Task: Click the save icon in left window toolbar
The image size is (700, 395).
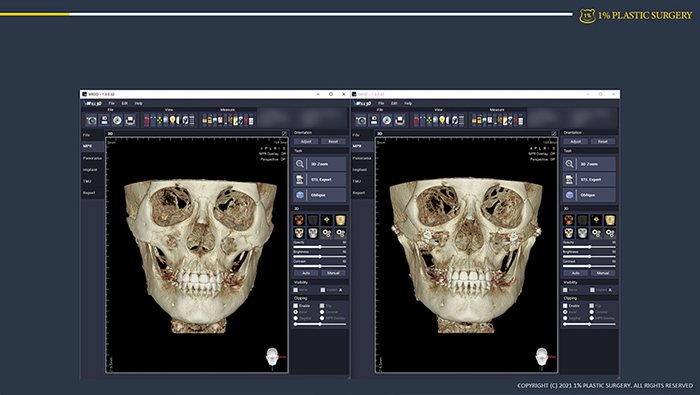Action: [x=104, y=121]
